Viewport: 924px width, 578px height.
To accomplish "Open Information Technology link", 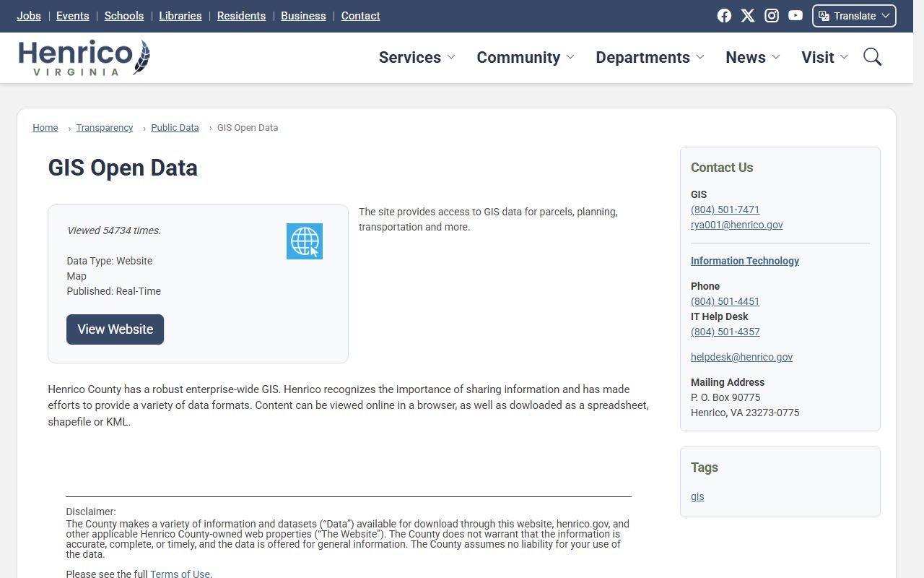I will pyautogui.click(x=745, y=261).
